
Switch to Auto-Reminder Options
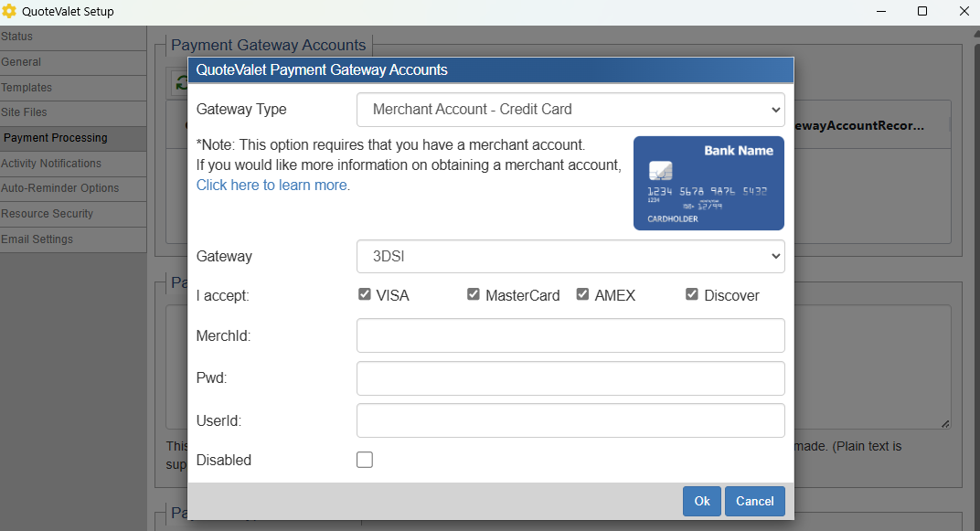pos(60,188)
